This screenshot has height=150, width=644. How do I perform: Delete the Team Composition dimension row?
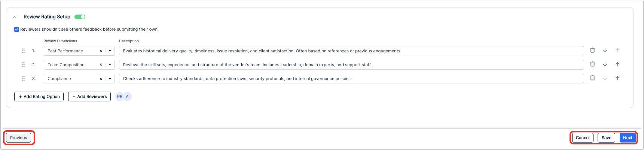[592, 64]
